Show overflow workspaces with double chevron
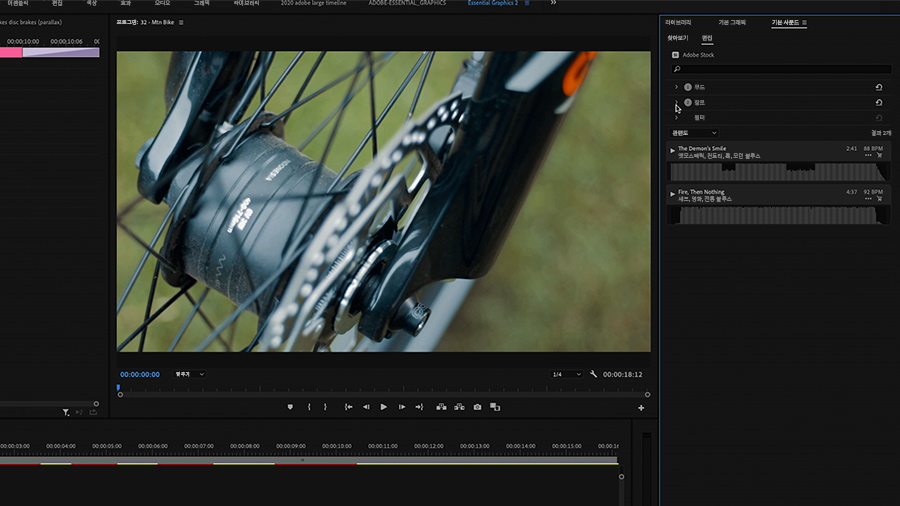The height and width of the screenshot is (506, 900). 553,3
